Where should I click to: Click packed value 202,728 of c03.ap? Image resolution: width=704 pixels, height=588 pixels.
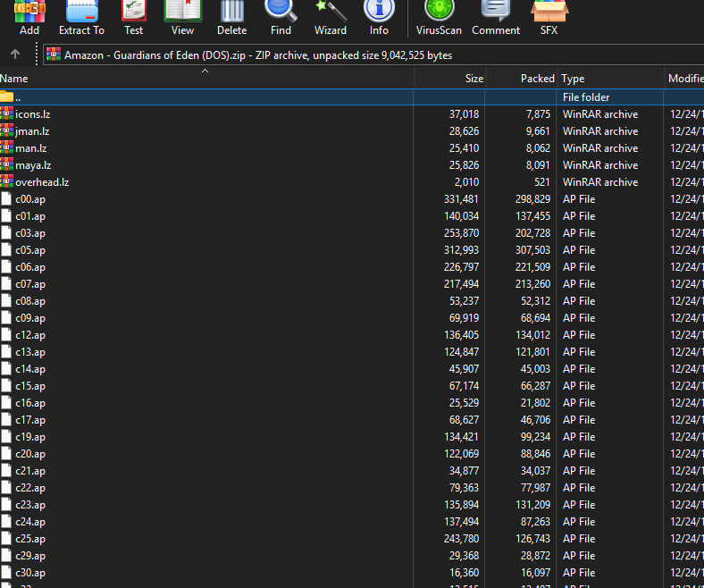click(x=532, y=233)
